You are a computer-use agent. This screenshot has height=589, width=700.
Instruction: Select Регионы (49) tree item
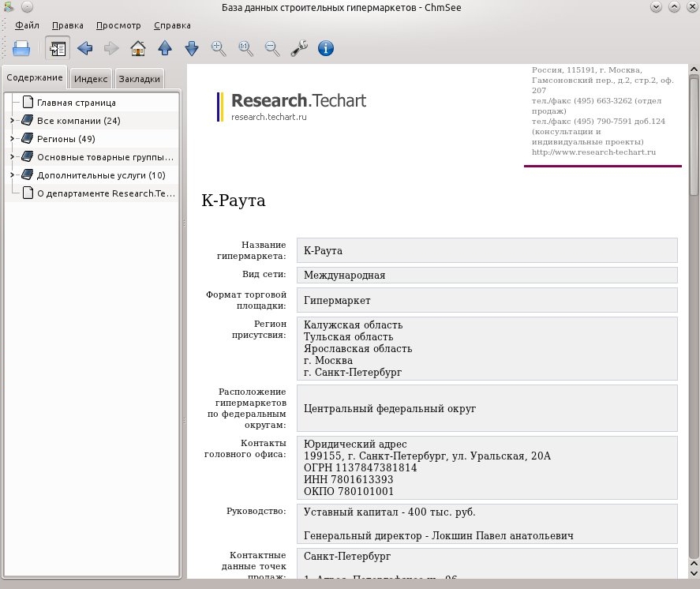point(66,139)
